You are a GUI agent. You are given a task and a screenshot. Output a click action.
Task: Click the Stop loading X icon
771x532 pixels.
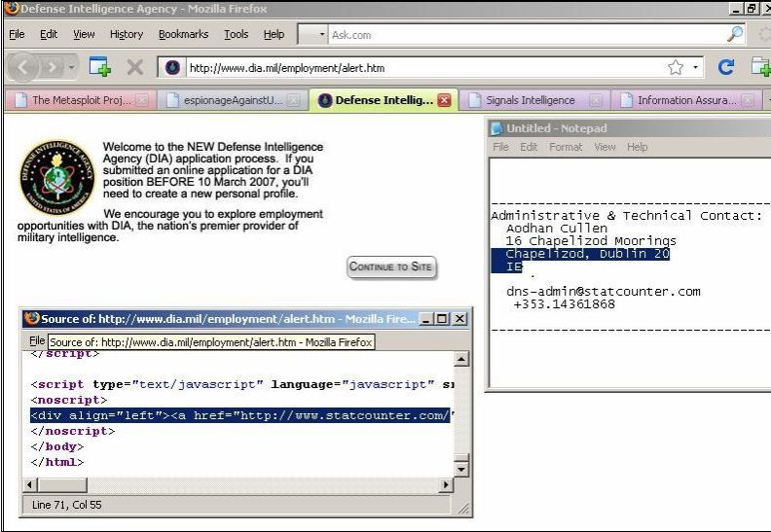(135, 68)
